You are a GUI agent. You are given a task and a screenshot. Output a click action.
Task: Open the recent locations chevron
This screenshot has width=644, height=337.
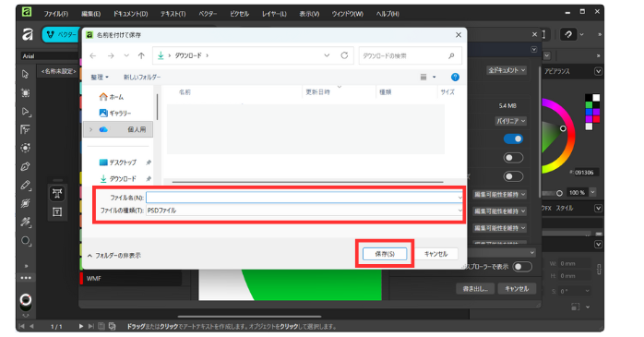tap(126, 55)
